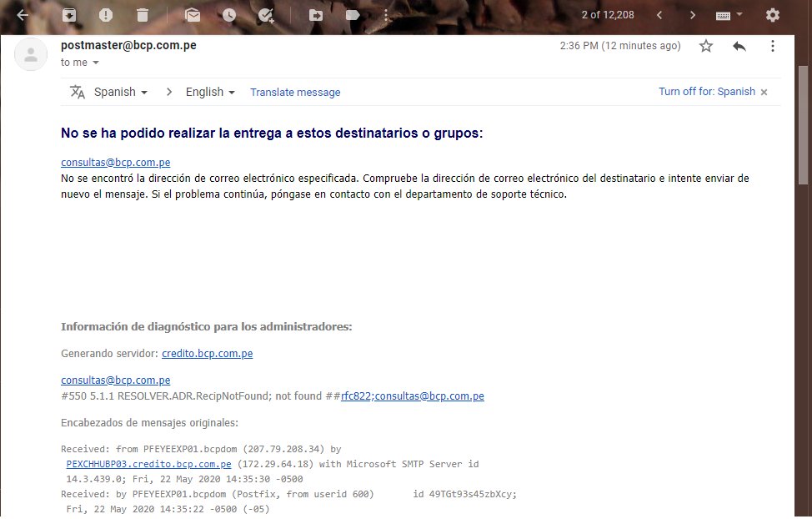The height and width of the screenshot is (519, 812).
Task: Go back to inbox with the back arrow
Action: click(x=23, y=15)
